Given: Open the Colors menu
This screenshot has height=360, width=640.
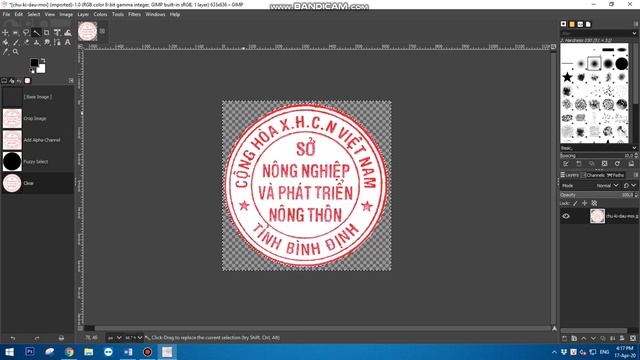Looking at the screenshot, I should pos(100,14).
